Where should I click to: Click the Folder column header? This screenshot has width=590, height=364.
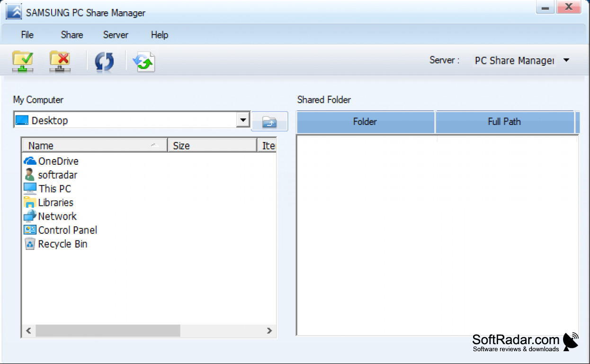point(365,122)
